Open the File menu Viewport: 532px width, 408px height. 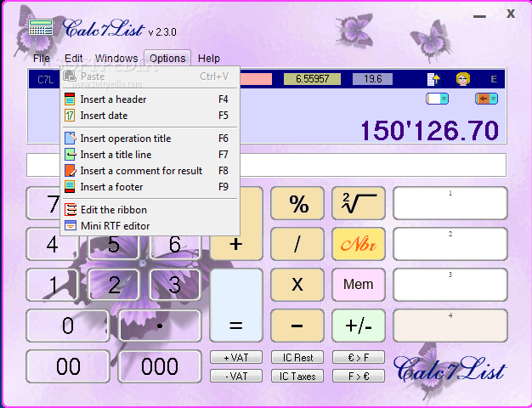[42, 59]
